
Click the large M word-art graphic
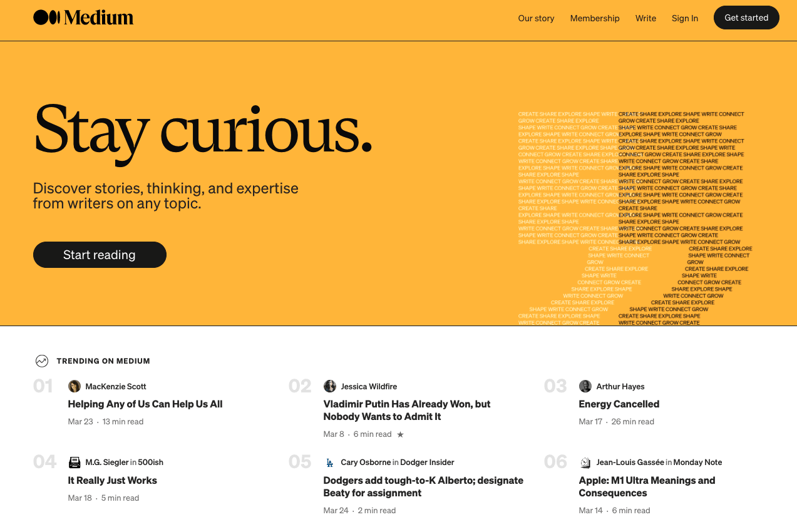click(635, 218)
